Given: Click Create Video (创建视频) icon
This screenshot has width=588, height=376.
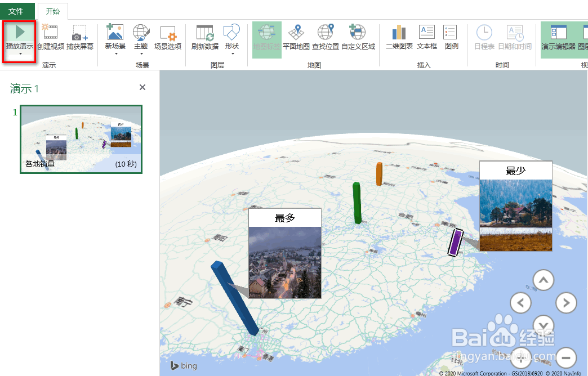Looking at the screenshot, I should click(50, 32).
